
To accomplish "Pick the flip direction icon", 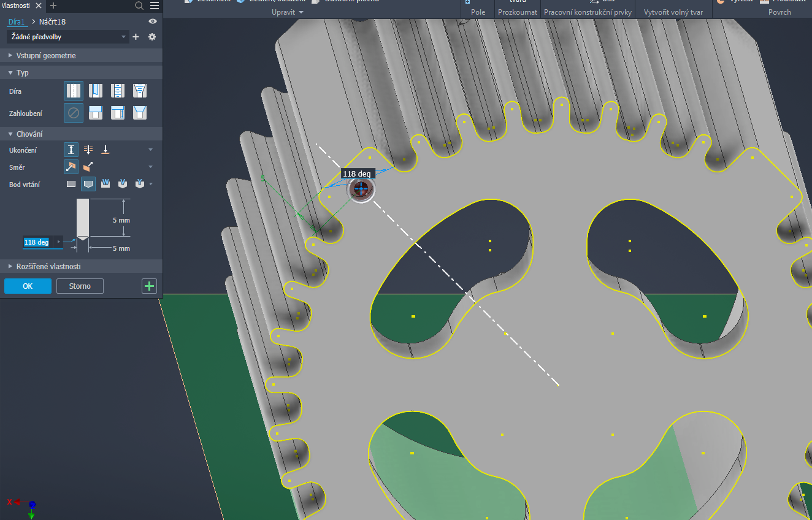I will (88, 167).
